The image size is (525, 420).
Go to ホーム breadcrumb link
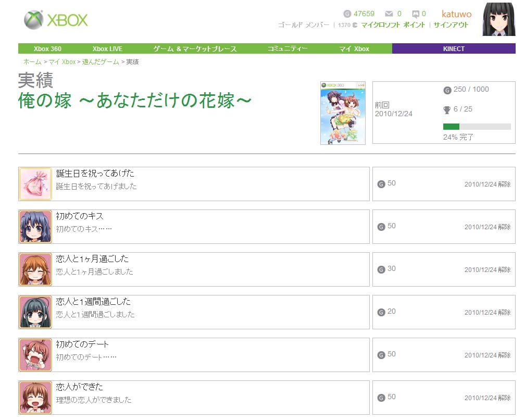(x=32, y=62)
